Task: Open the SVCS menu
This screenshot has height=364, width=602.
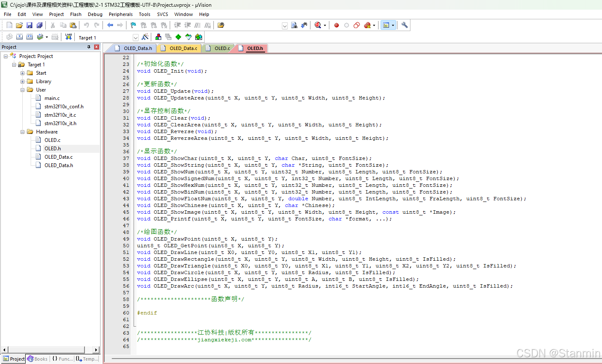Action: click(163, 14)
